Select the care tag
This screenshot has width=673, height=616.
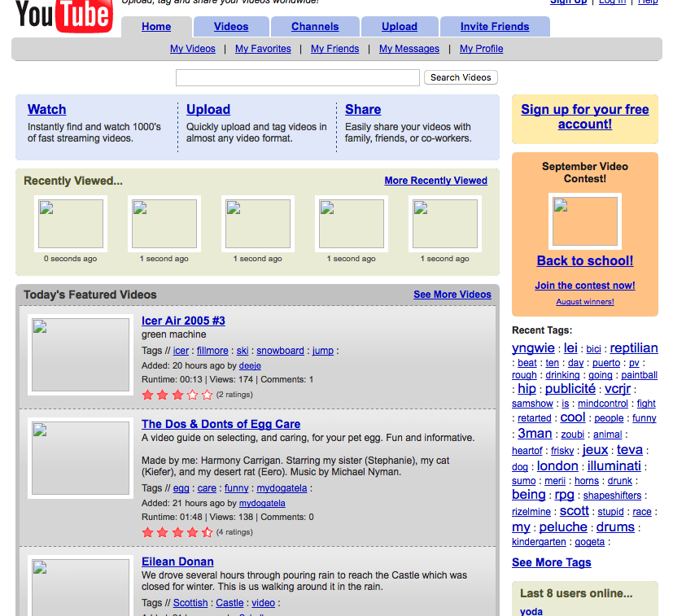207,488
